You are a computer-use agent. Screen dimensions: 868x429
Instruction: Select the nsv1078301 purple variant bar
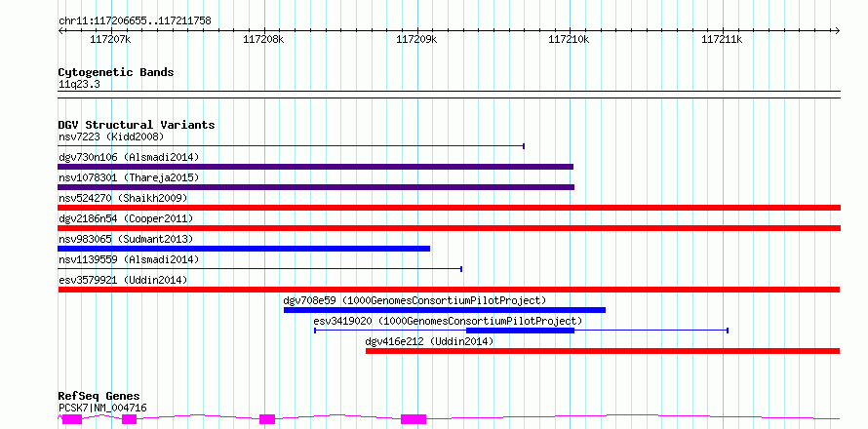pyautogui.click(x=316, y=187)
